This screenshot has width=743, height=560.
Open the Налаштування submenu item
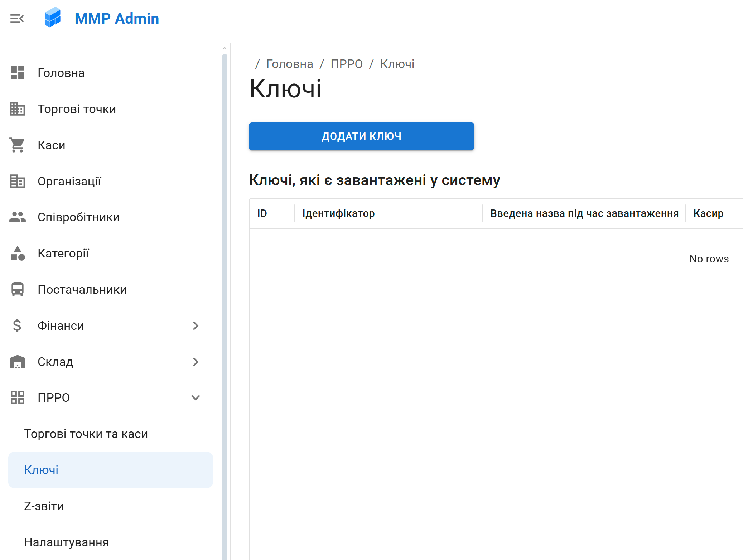(x=67, y=542)
